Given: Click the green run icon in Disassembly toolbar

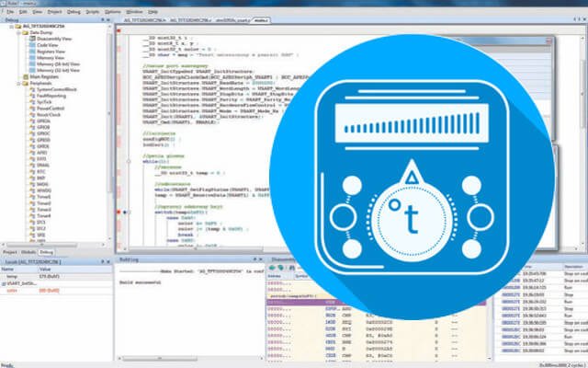Looking at the screenshot, I should [272, 268].
